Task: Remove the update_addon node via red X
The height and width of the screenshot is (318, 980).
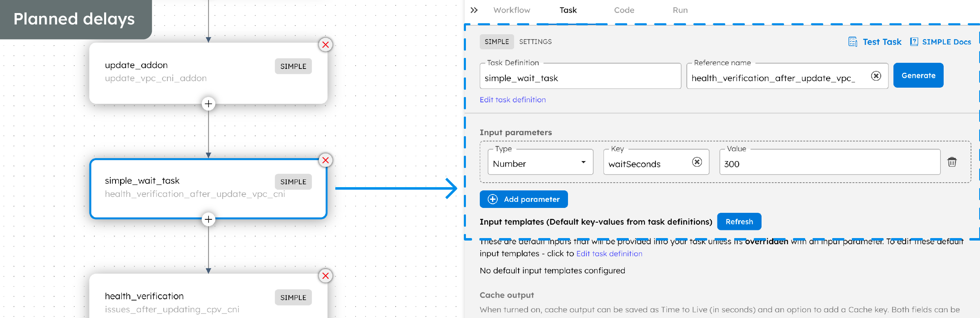Action: click(x=325, y=45)
